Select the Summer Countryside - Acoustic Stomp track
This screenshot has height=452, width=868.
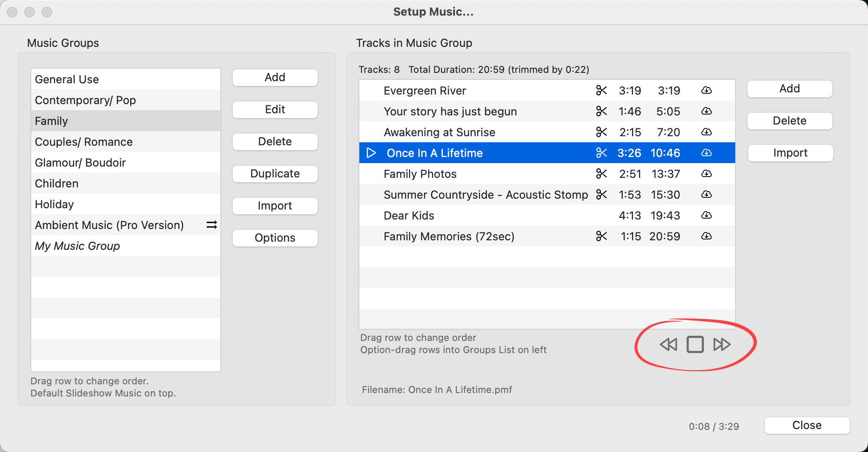485,195
